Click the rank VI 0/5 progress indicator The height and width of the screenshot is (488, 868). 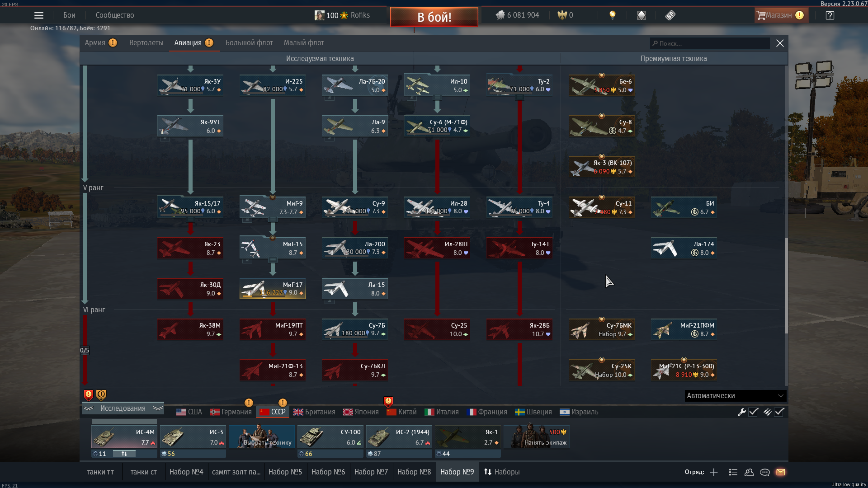click(x=85, y=350)
